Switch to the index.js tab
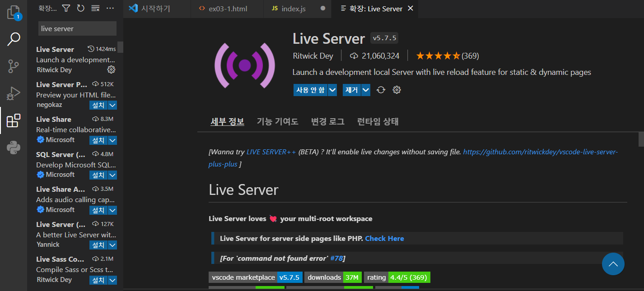The height and width of the screenshot is (291, 644). [x=298, y=9]
